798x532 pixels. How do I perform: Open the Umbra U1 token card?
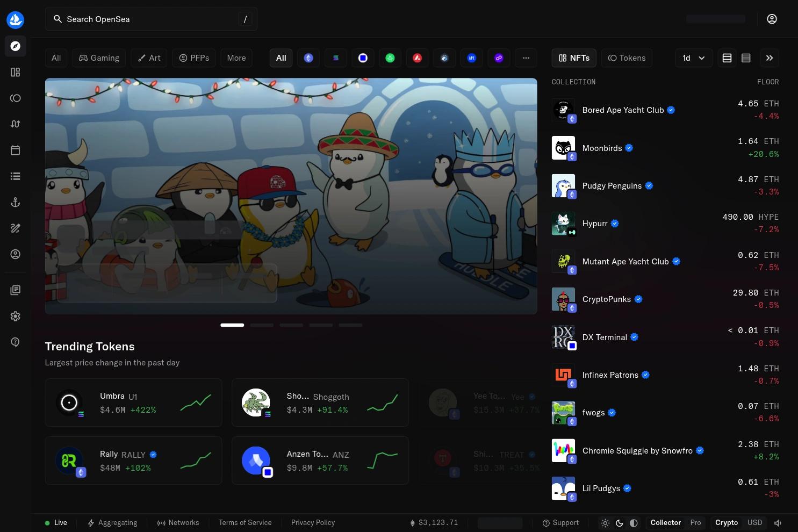133,403
